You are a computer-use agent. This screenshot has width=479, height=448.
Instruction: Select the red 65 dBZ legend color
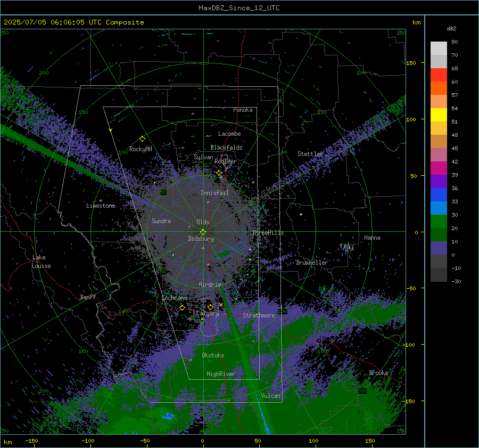439,75
